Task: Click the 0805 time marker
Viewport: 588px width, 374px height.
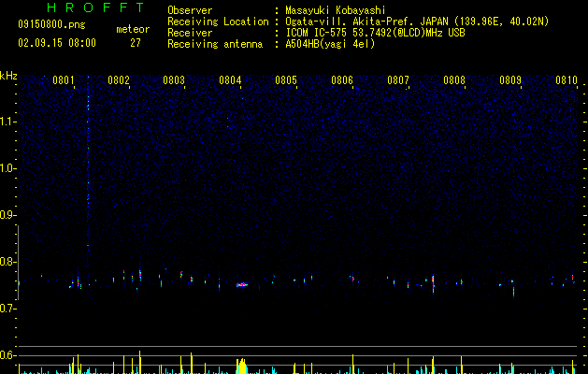Action: tap(286, 80)
